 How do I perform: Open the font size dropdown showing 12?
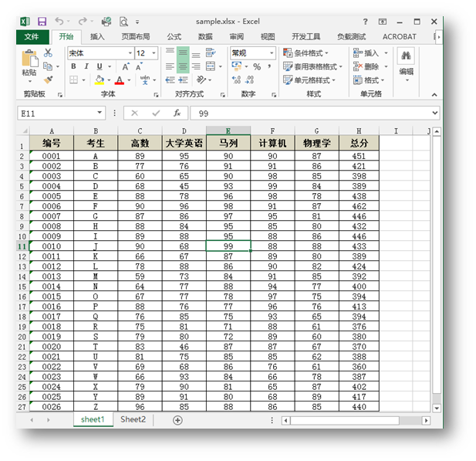click(154, 53)
